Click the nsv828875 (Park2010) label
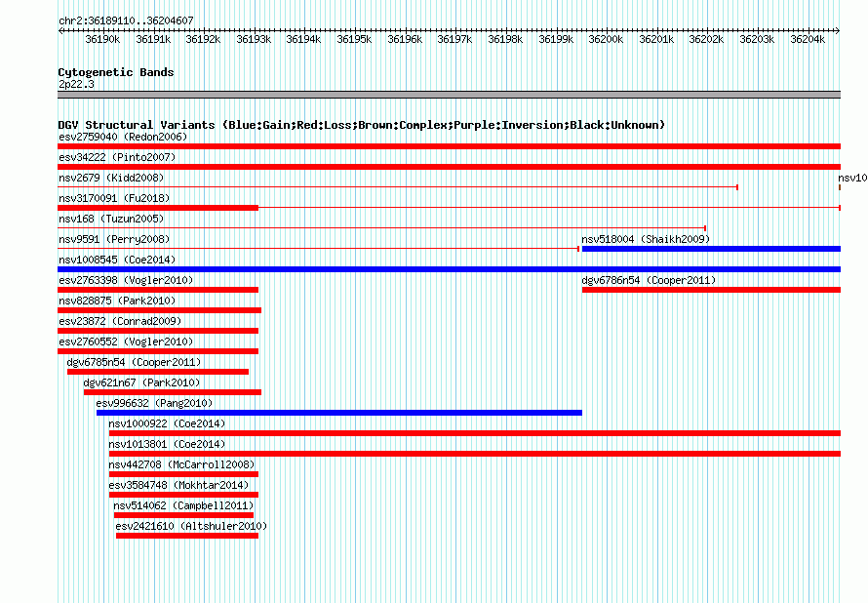Screen dimensions: 868x603 click(x=117, y=301)
